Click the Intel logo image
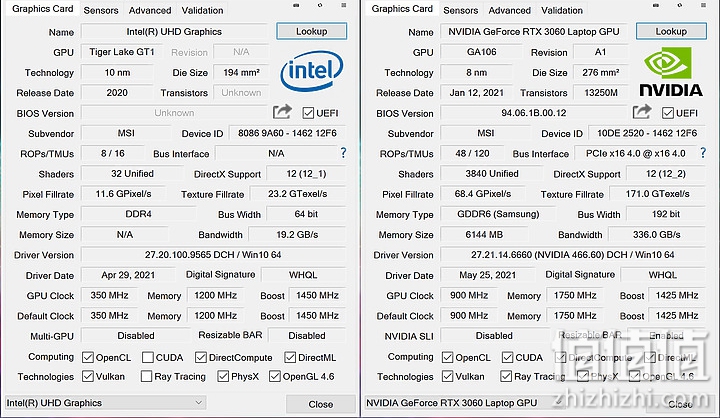The image size is (720, 418). pos(312,71)
